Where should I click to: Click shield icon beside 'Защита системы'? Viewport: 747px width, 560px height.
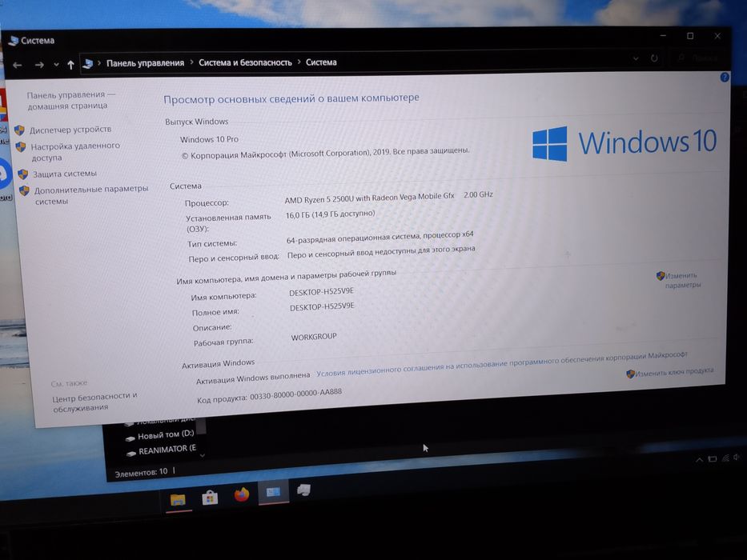pos(22,174)
